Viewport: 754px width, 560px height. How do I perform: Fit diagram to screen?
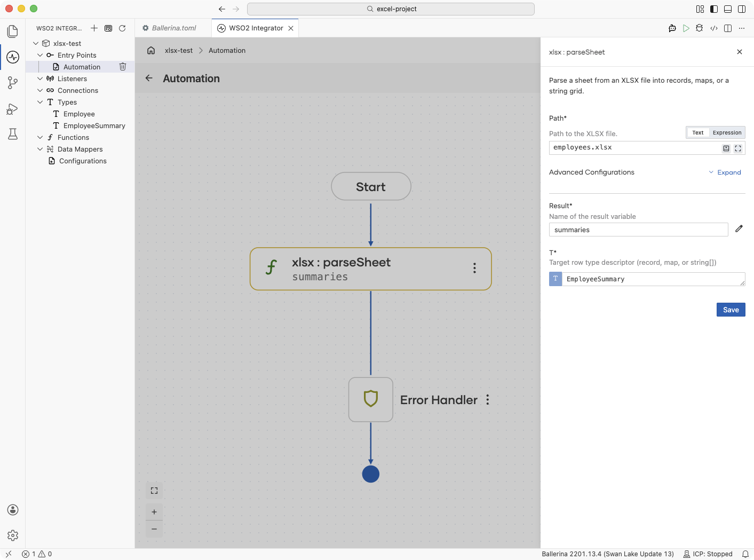[154, 491]
